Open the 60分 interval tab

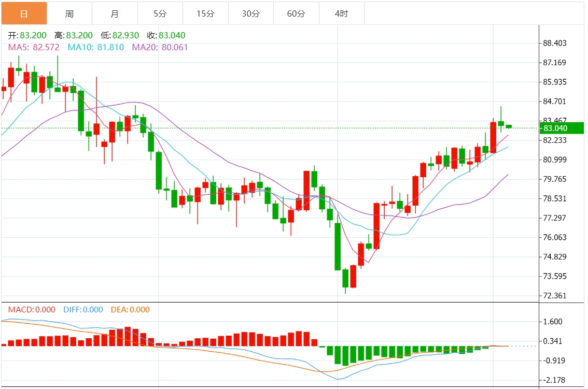tap(296, 13)
